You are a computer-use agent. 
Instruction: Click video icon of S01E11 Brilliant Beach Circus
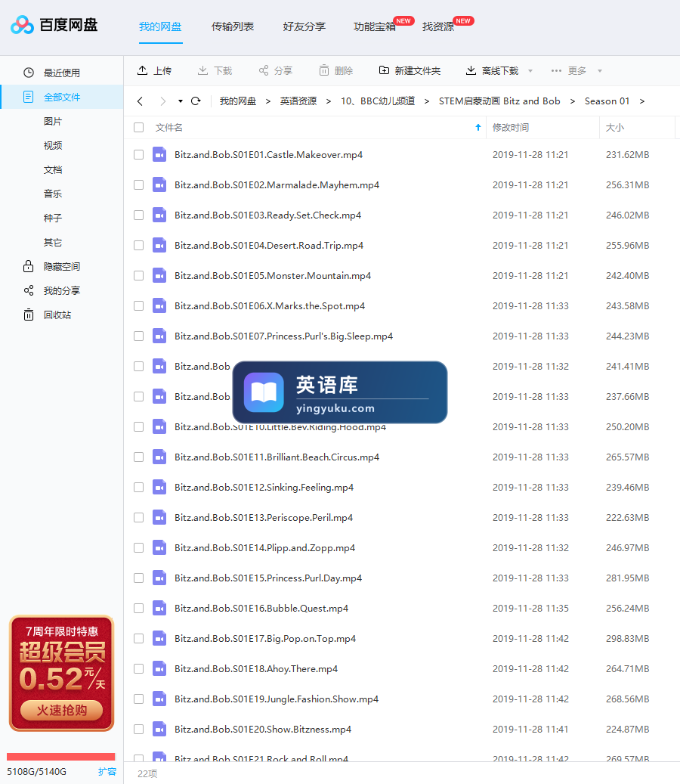159,457
